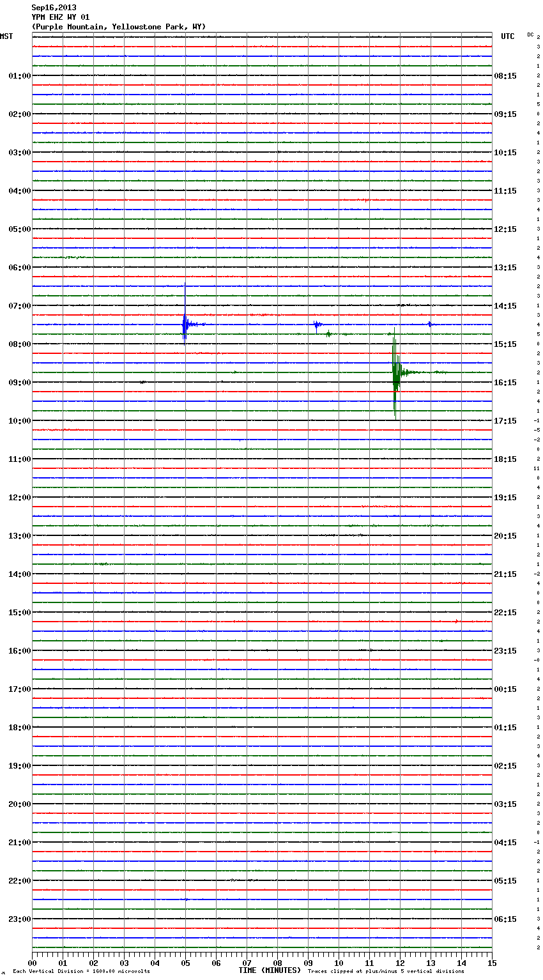Click the 18:00 MST time label
The width and height of the screenshot is (543, 980).
[20, 728]
